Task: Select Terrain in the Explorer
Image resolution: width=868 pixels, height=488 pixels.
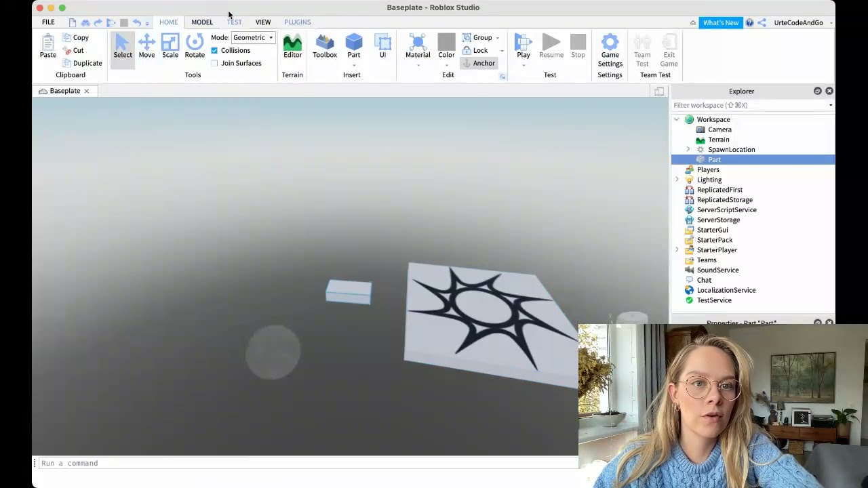Action: (x=718, y=140)
